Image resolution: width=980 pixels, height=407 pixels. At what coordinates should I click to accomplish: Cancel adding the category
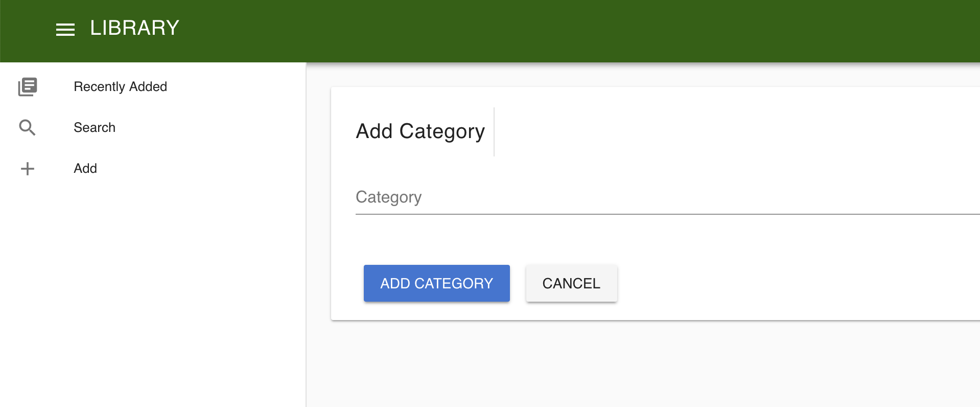click(x=571, y=283)
